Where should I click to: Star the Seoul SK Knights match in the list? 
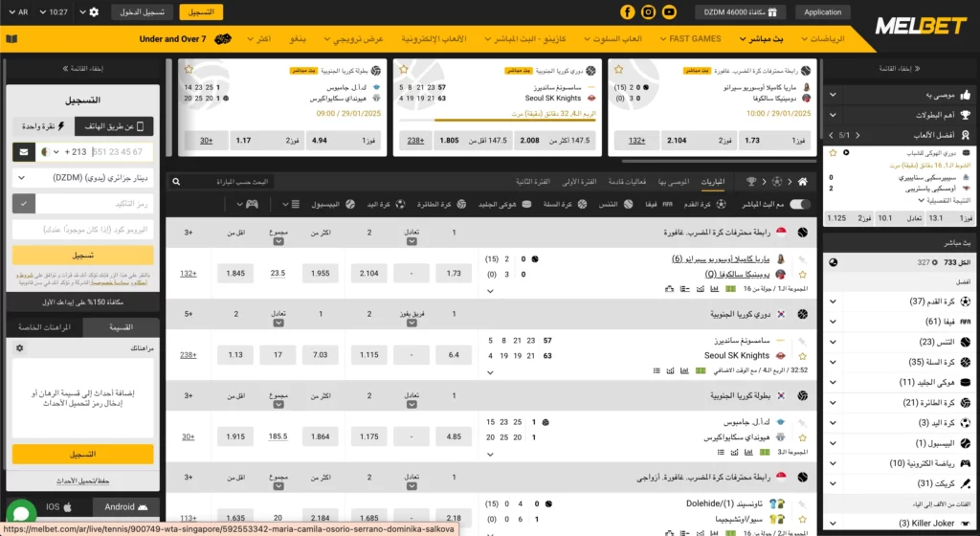(x=803, y=356)
